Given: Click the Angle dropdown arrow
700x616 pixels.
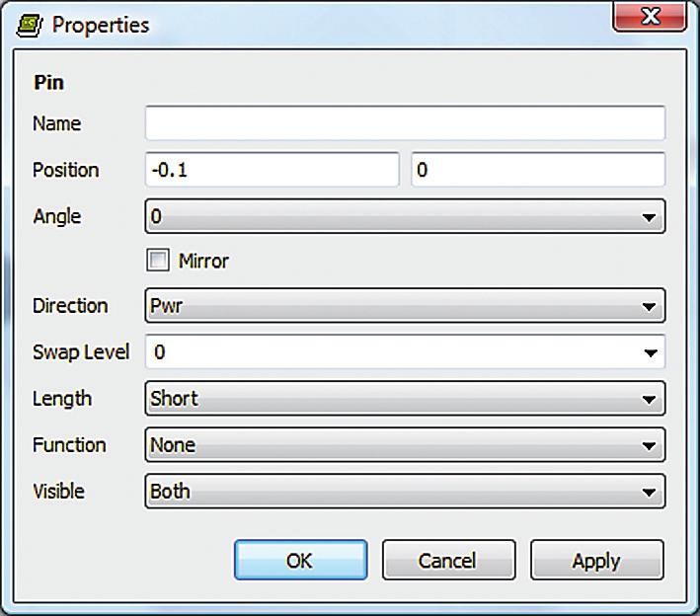Looking at the screenshot, I should click(649, 217).
